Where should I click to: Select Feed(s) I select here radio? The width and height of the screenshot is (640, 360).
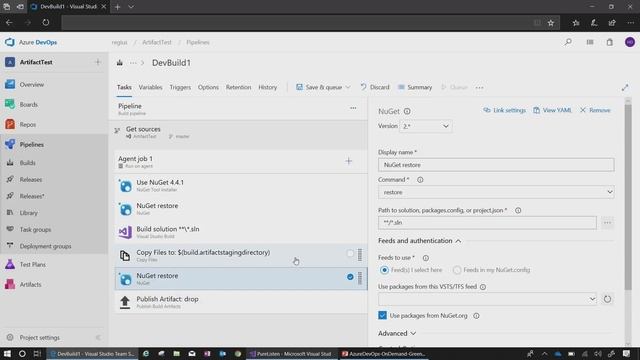(x=384, y=270)
